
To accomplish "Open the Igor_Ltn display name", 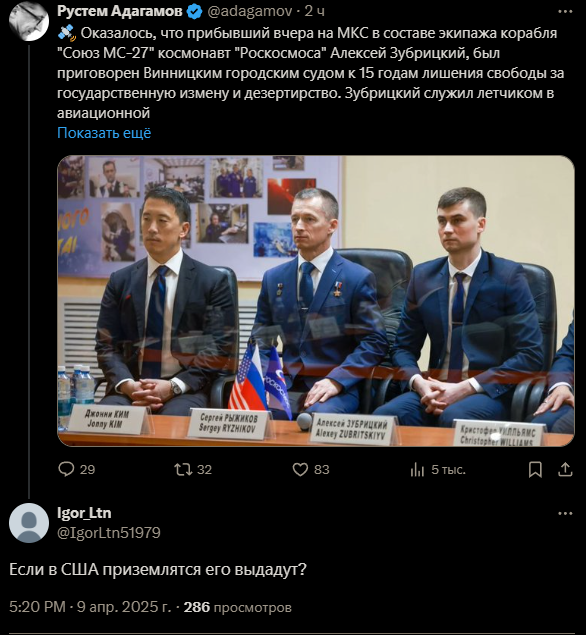I will pyautogui.click(x=84, y=513).
